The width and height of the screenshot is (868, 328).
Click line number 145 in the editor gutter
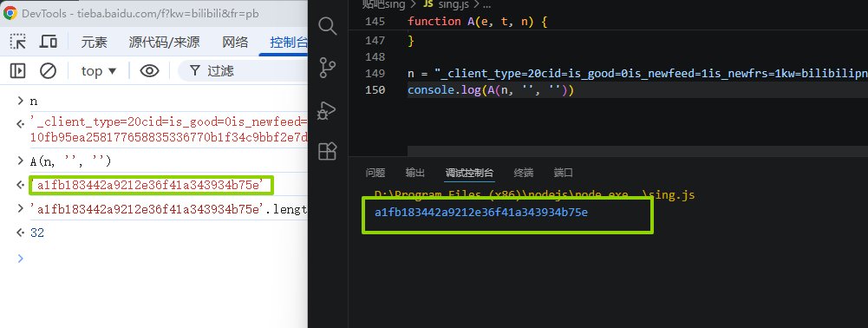click(375, 22)
